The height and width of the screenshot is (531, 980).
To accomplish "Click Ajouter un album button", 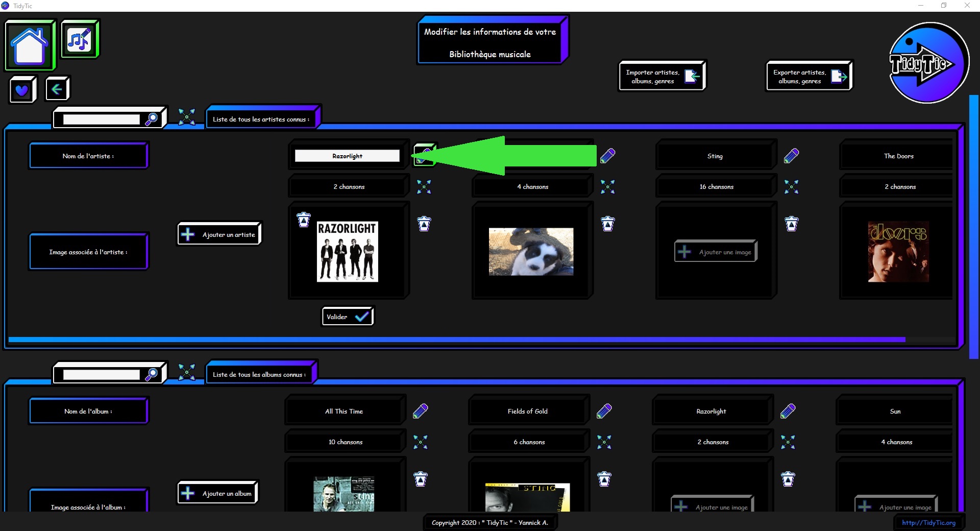I will coord(218,493).
